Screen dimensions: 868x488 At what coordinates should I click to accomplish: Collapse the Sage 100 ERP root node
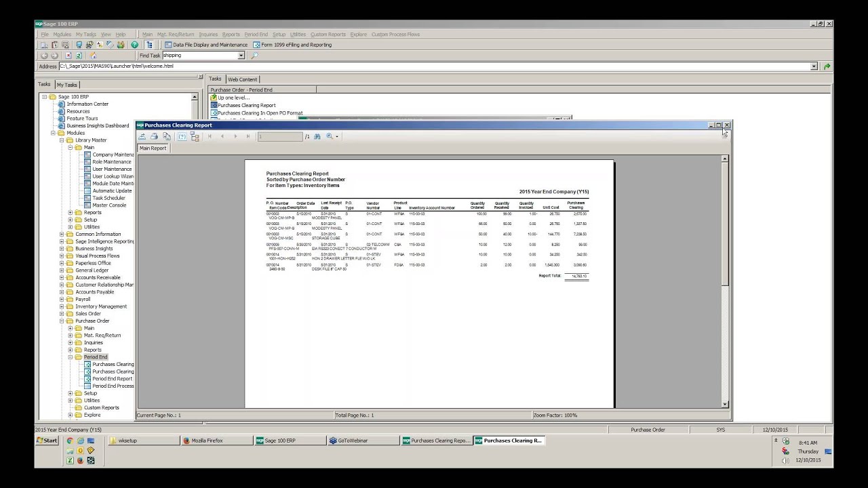pyautogui.click(x=45, y=97)
